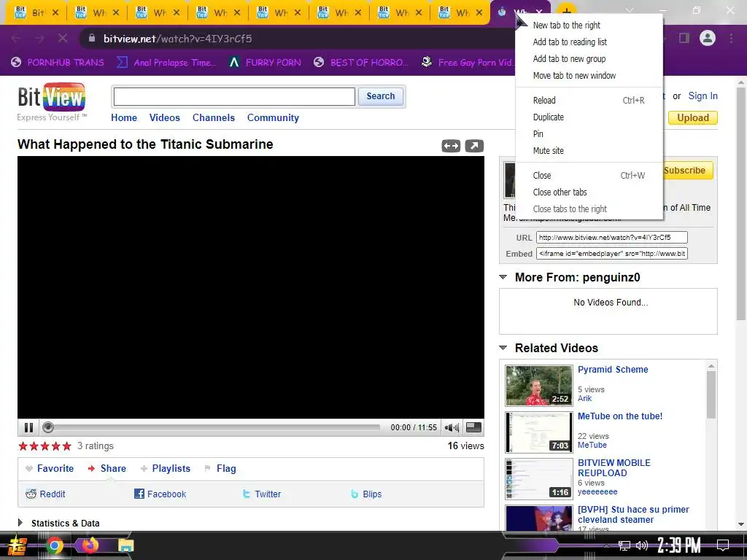Open MeTube on the tube! thumbnail
747x560 pixels.
point(539,432)
